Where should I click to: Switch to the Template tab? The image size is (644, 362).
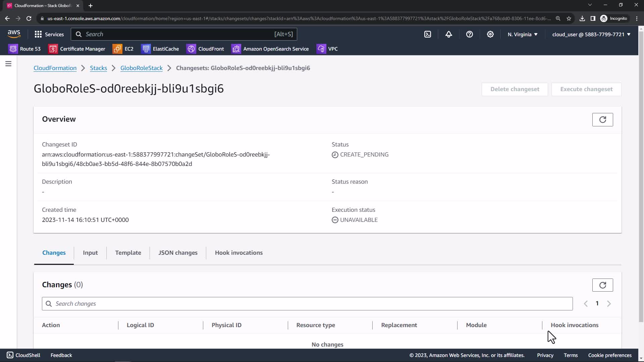(128, 253)
